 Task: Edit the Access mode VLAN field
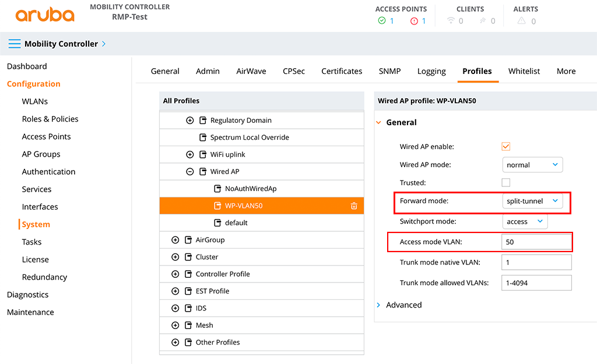(536, 241)
